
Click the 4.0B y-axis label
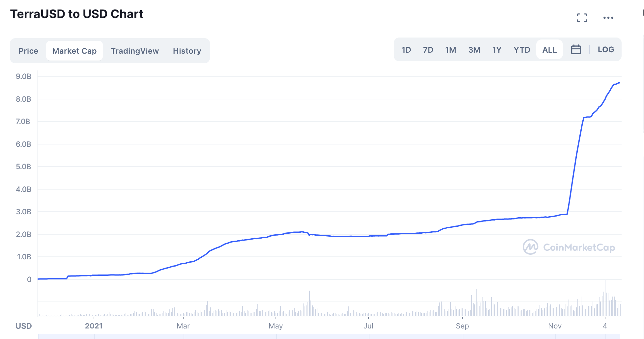(x=23, y=189)
